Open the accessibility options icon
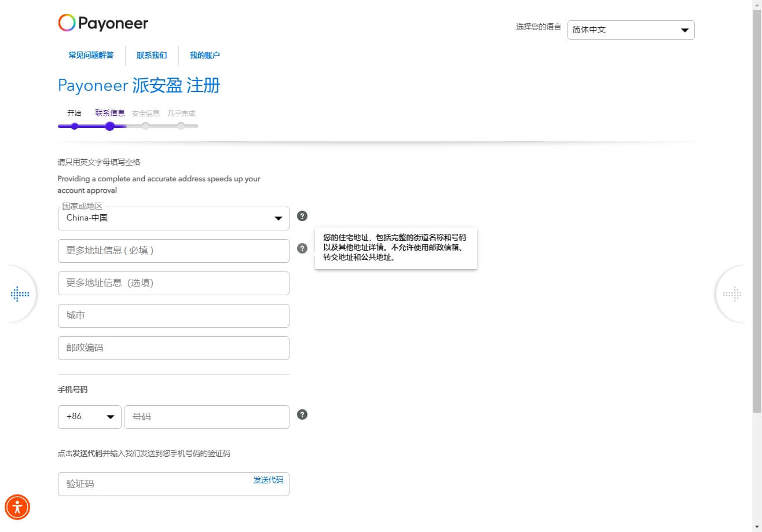Screen dimensions: 762x532 click(17, 507)
